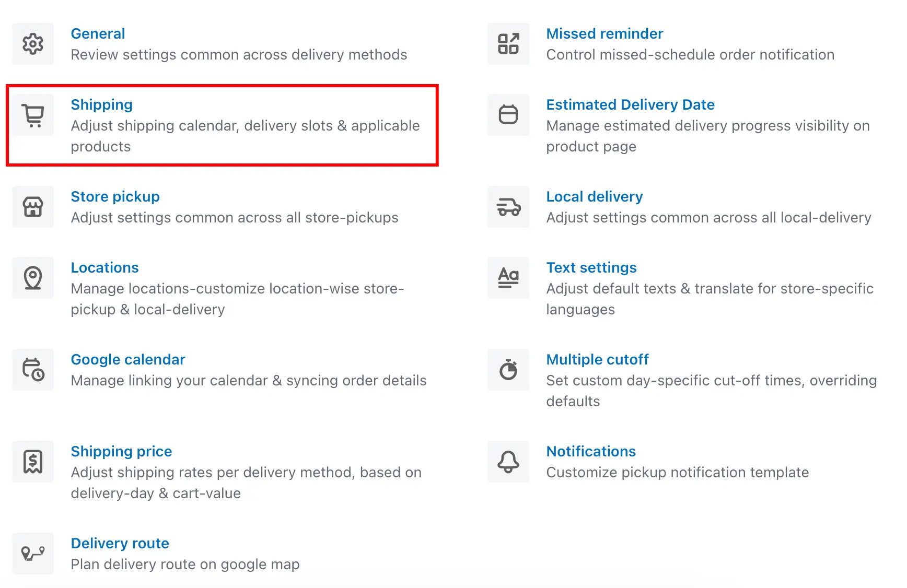This screenshot has width=907, height=588.
Task: Open the Delivery route link
Action: (x=120, y=543)
